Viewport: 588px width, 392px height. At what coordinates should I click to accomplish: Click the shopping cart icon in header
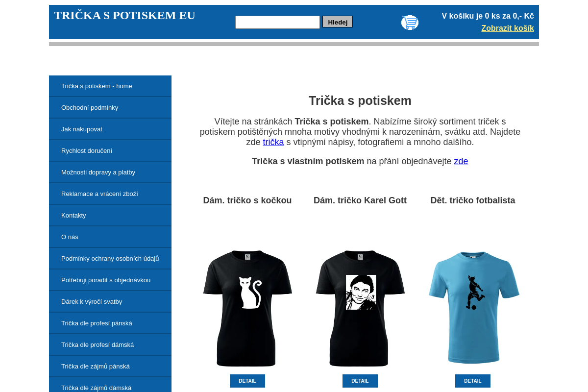pyautogui.click(x=410, y=22)
